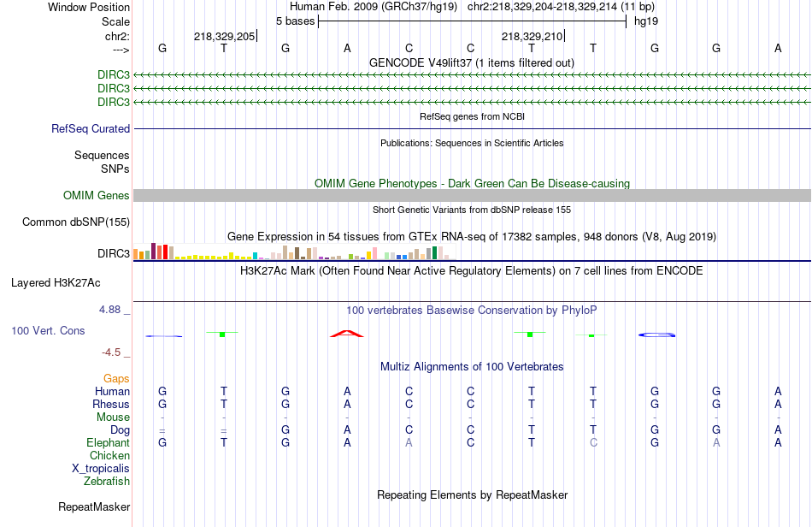Open the GTEx Gene Expression in 54 tissues title

click(472, 236)
